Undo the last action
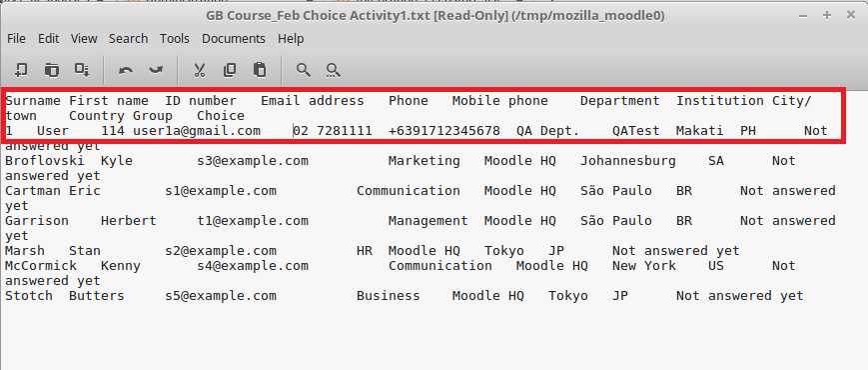 (x=126, y=70)
